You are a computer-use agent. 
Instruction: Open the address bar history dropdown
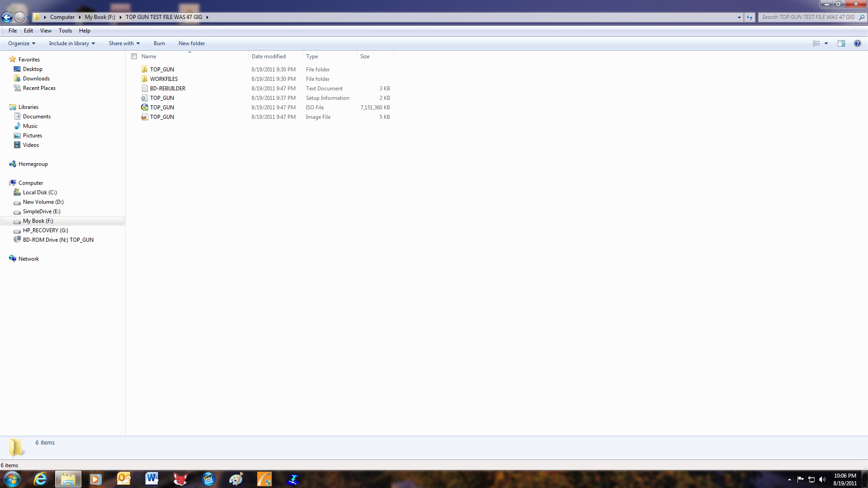(x=739, y=17)
